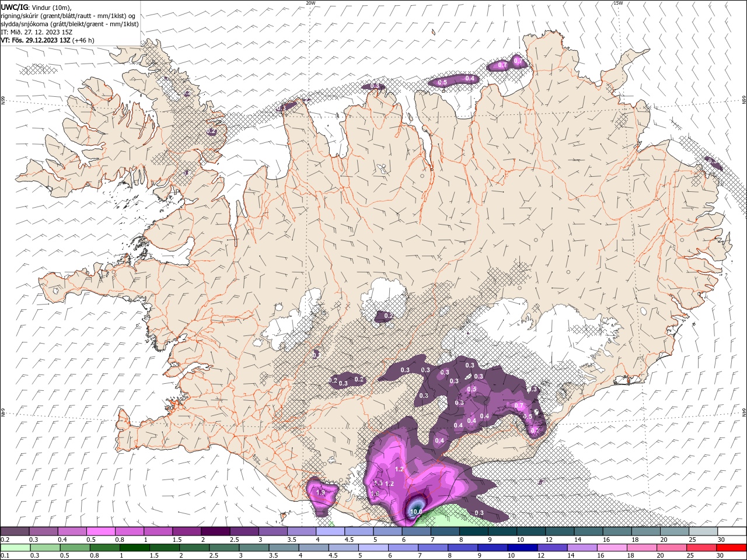The image size is (747, 560).
Task: Click the '3.5' number under the upper legend
Action: (x=292, y=540)
